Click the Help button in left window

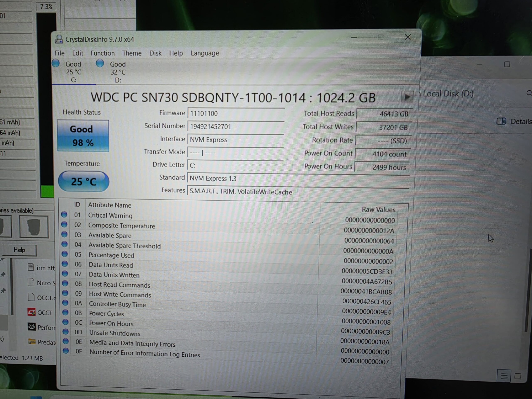click(19, 250)
